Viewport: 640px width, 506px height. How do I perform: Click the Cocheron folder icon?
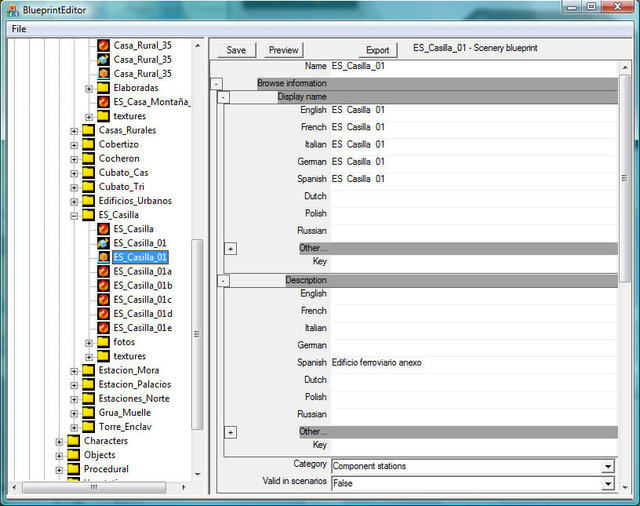[88, 158]
